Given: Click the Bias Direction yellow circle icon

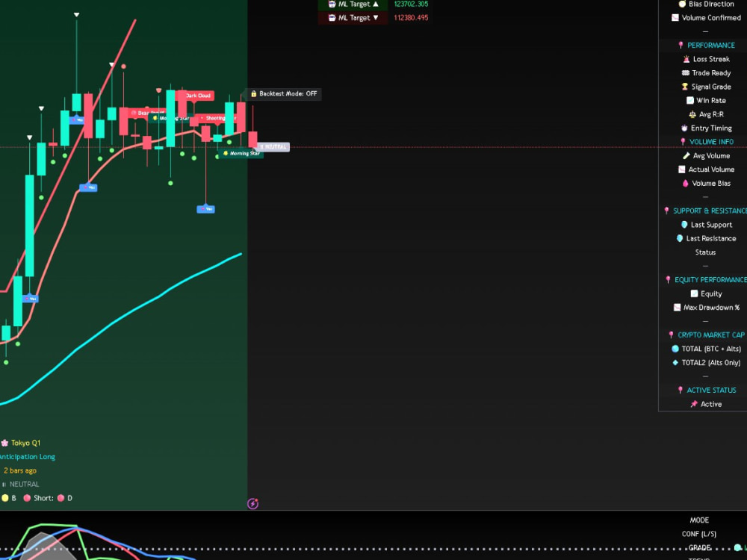Looking at the screenshot, I should 682,4.
